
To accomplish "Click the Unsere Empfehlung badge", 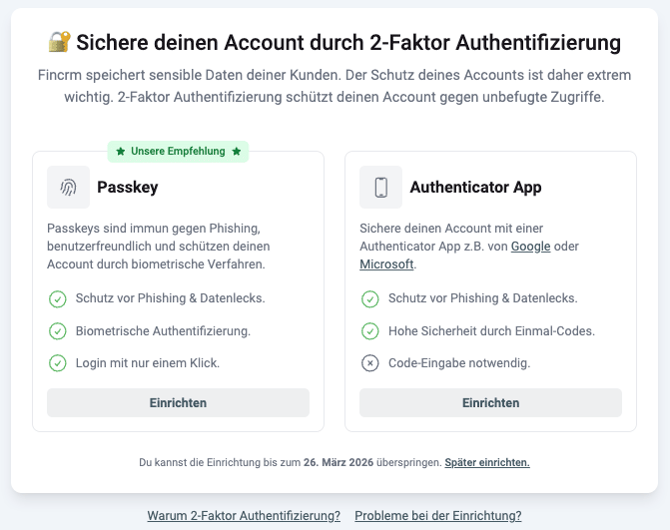I will tap(178, 151).
